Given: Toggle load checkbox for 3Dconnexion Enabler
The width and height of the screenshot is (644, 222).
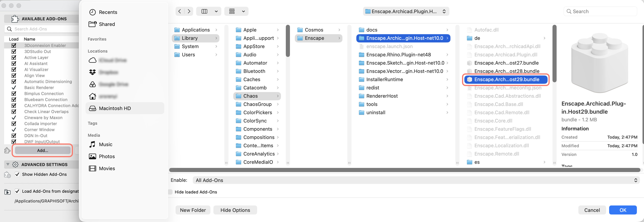Looking at the screenshot, I should [14, 45].
